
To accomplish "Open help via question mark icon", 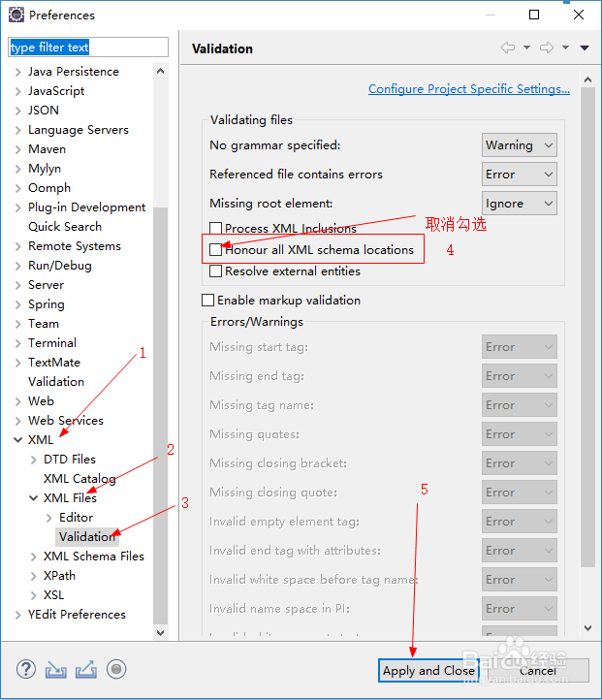I will [x=26, y=669].
